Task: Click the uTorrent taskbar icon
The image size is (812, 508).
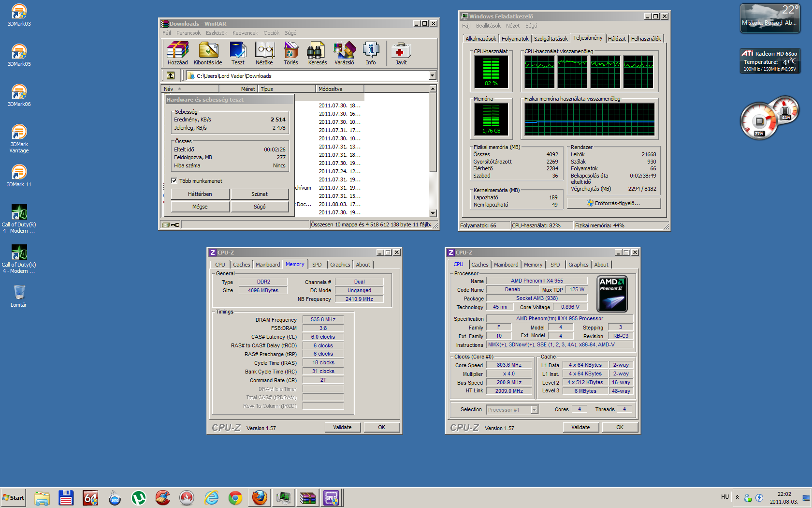Action: [x=139, y=497]
